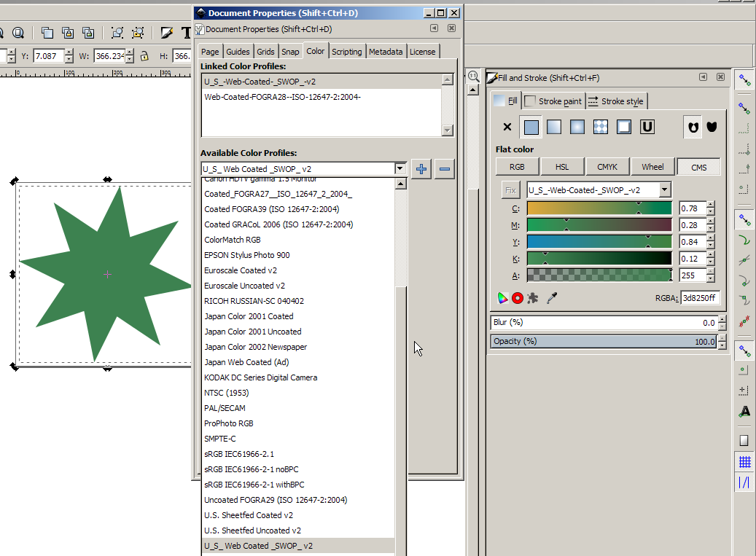Click the link color profile plus button
Screen dimensions: 756x556
point(421,169)
